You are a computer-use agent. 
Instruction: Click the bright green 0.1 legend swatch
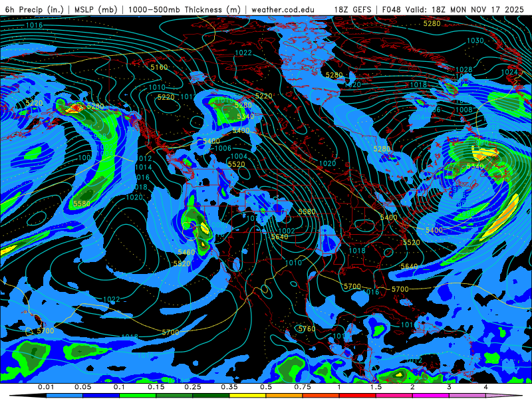138,396
